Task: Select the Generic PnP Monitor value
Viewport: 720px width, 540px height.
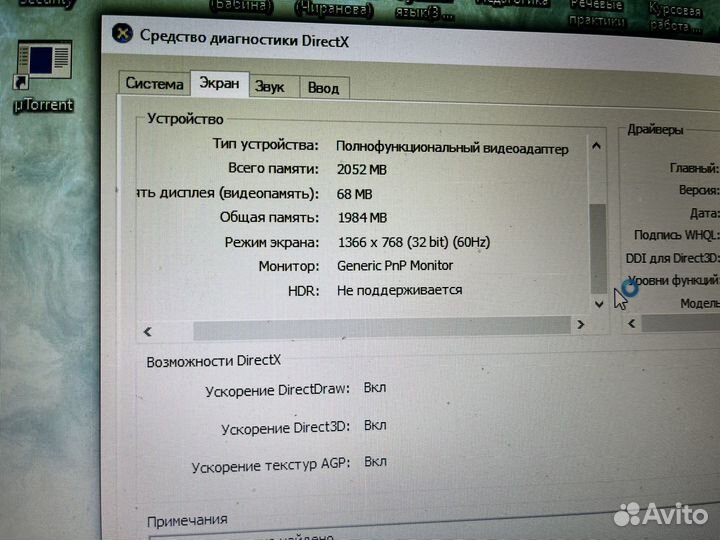Action: point(395,266)
